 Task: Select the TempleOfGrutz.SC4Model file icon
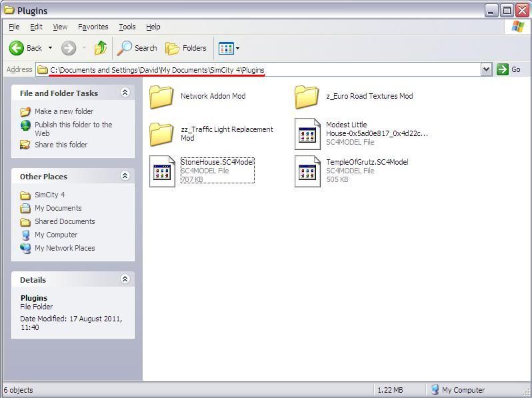(307, 171)
